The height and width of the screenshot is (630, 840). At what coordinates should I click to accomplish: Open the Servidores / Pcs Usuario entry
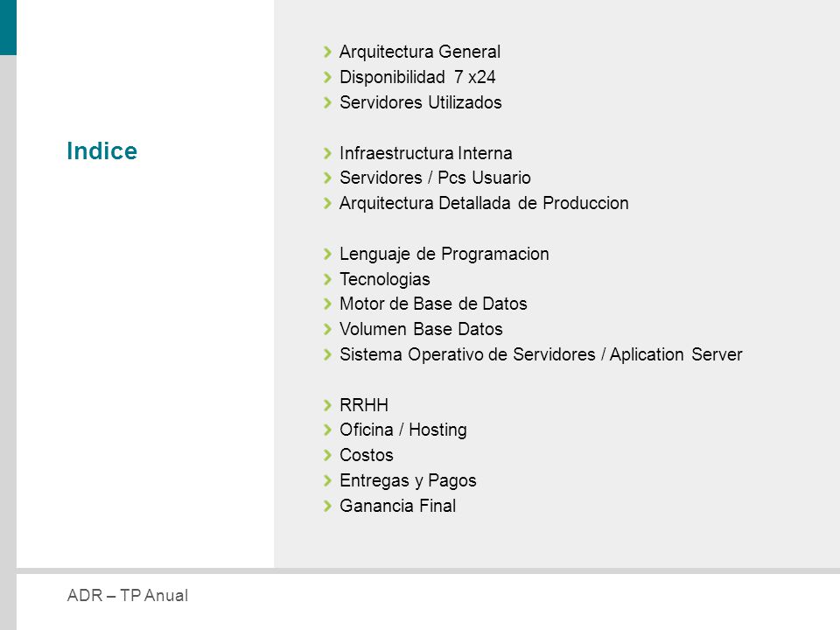pos(435,178)
